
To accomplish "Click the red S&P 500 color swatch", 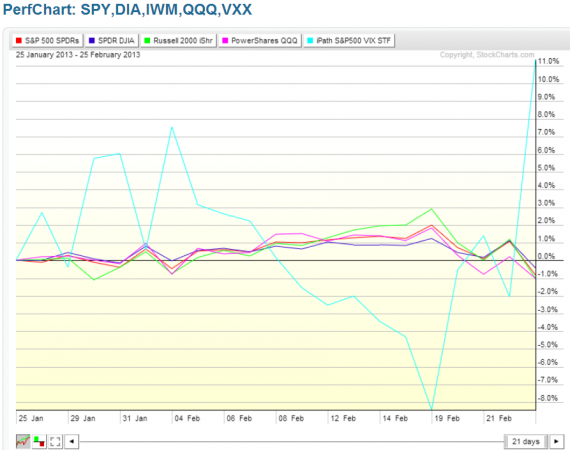I will [19, 40].
